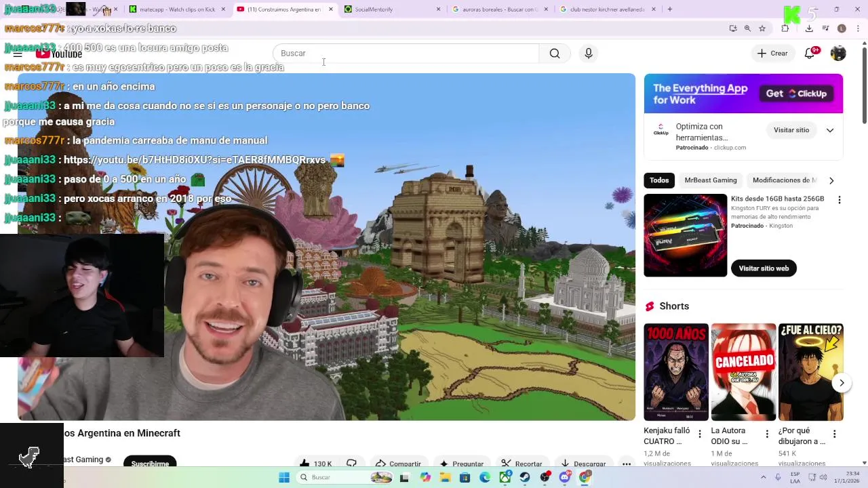Open options for La Autora ODIO short
This screenshot has width=868, height=488.
click(x=767, y=434)
